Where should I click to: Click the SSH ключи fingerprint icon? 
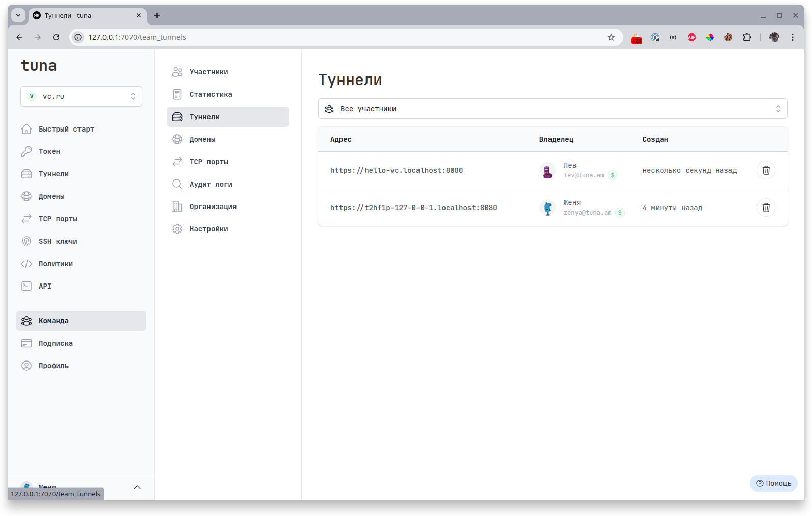27,241
